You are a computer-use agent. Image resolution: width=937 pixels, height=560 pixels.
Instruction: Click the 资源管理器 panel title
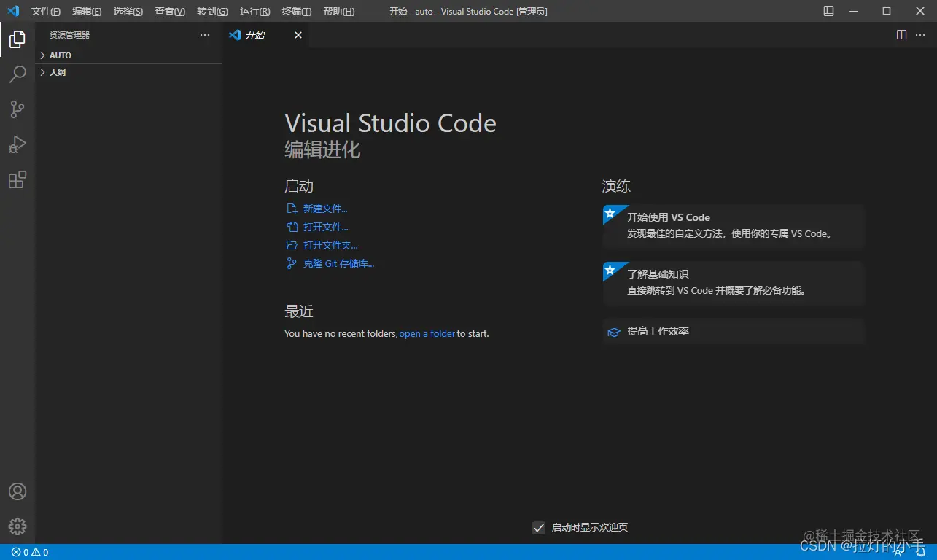(70, 35)
